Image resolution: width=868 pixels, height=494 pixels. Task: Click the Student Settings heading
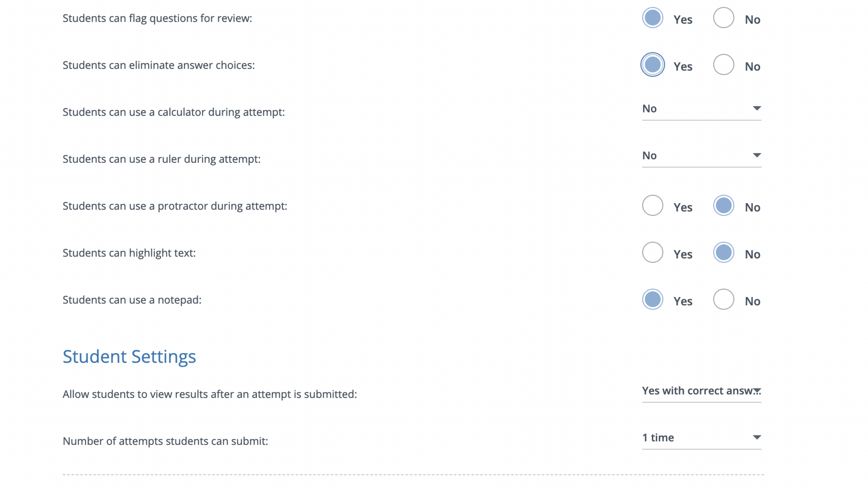[129, 357]
